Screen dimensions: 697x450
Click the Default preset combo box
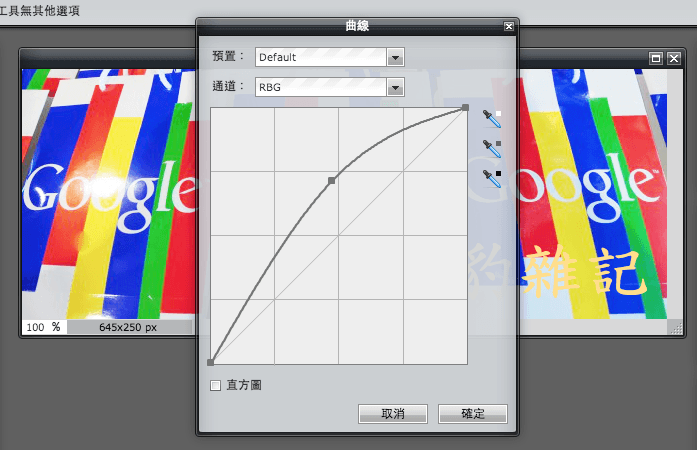(320, 57)
